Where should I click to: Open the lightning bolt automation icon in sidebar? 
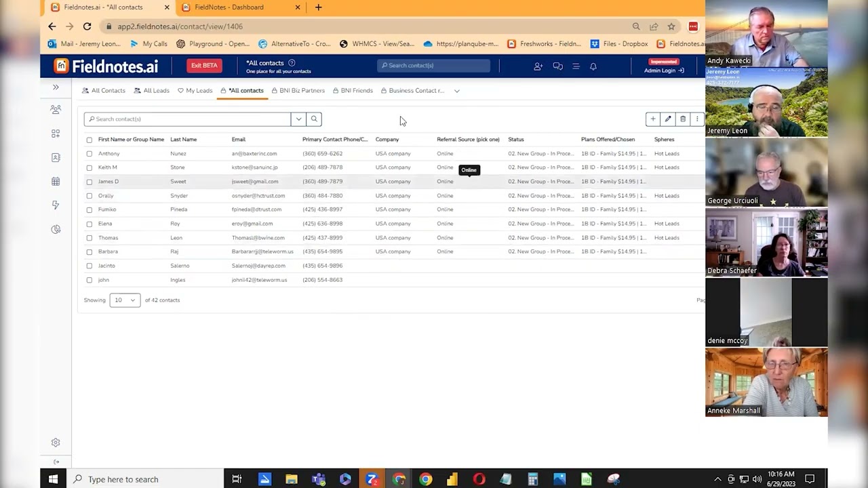[56, 205]
